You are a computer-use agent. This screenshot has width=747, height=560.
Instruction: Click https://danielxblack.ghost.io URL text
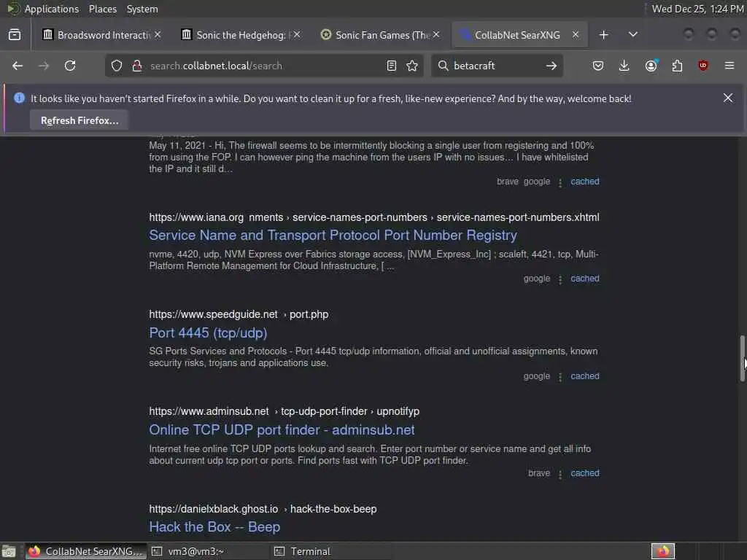click(x=214, y=509)
